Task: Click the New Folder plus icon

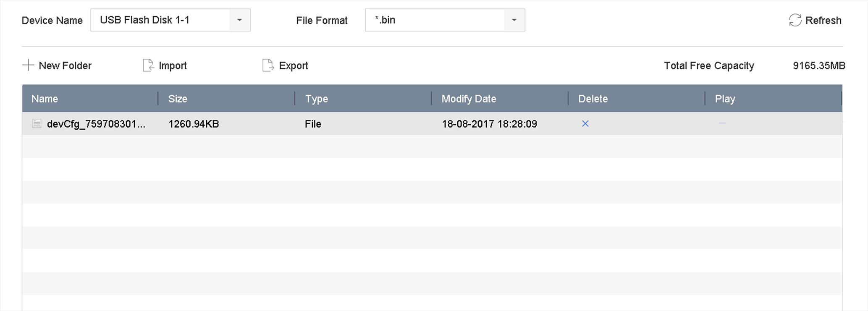Action: point(28,65)
